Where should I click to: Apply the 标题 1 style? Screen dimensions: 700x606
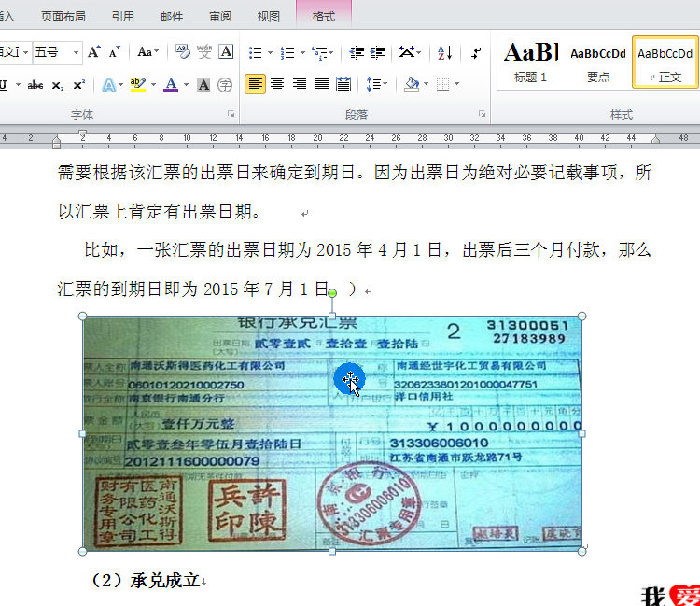(x=531, y=63)
